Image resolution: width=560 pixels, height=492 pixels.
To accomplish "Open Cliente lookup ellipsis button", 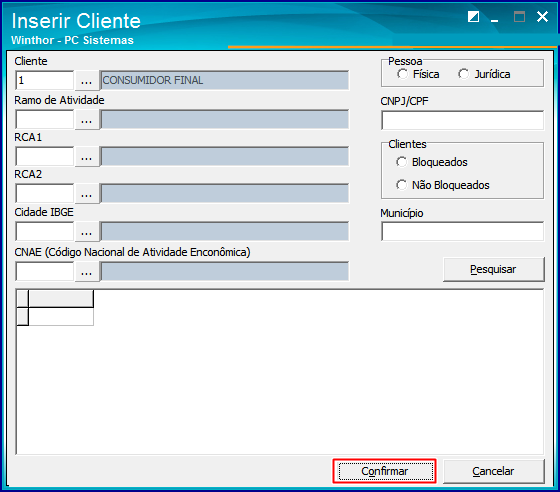I will (86, 80).
